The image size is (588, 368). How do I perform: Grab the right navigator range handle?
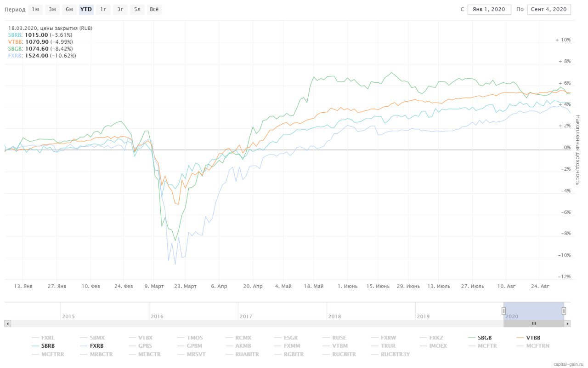(564, 311)
